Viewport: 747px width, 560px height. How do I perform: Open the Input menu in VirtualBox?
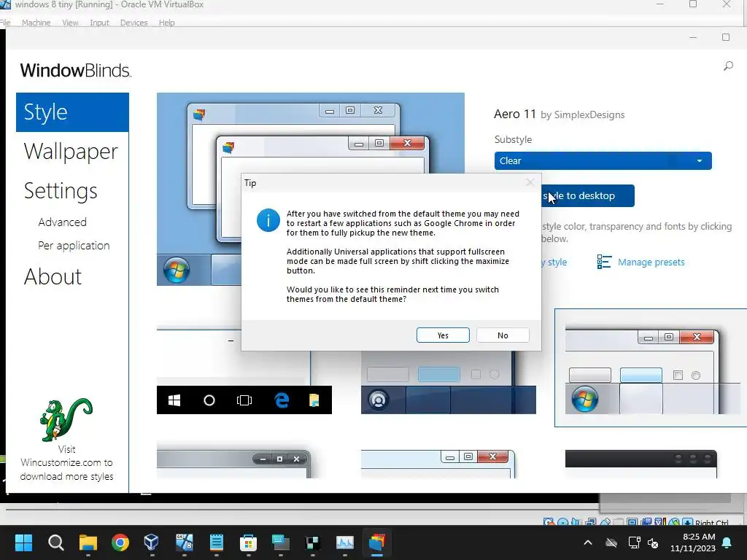[99, 23]
